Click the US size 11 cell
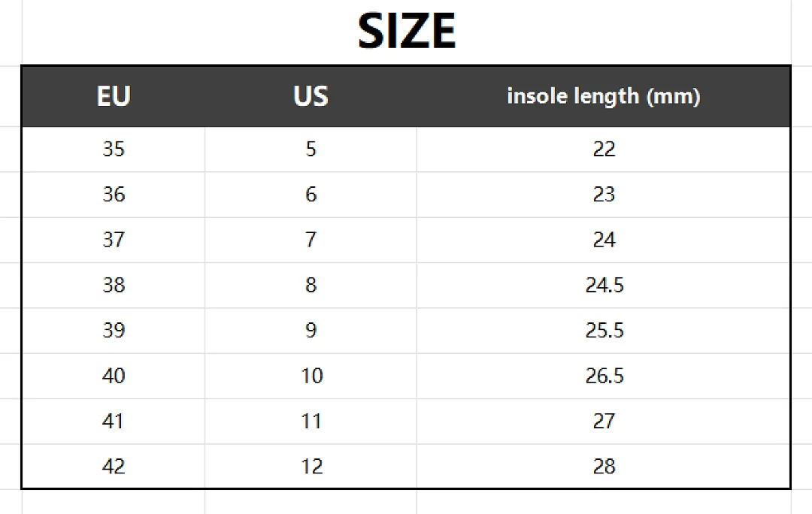 pos(311,422)
